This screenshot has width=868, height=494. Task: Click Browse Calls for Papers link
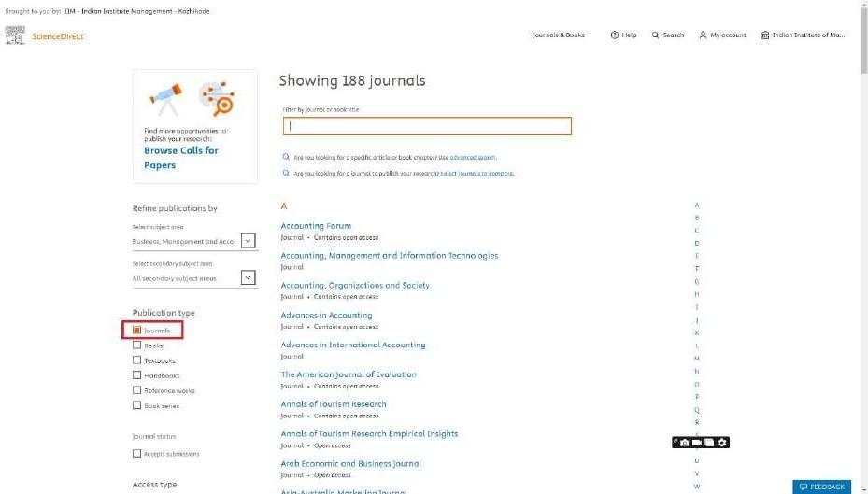[181, 158]
